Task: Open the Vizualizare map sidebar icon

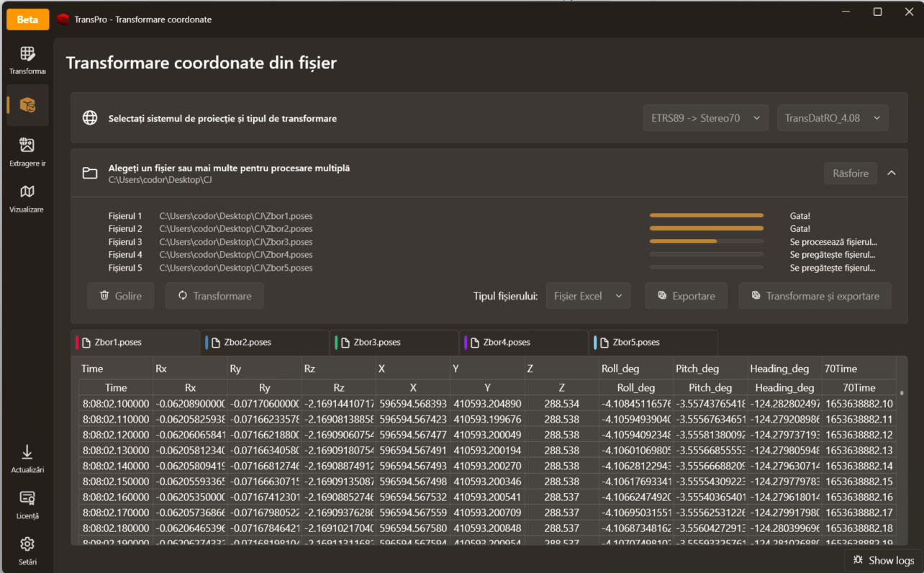Action: click(27, 191)
